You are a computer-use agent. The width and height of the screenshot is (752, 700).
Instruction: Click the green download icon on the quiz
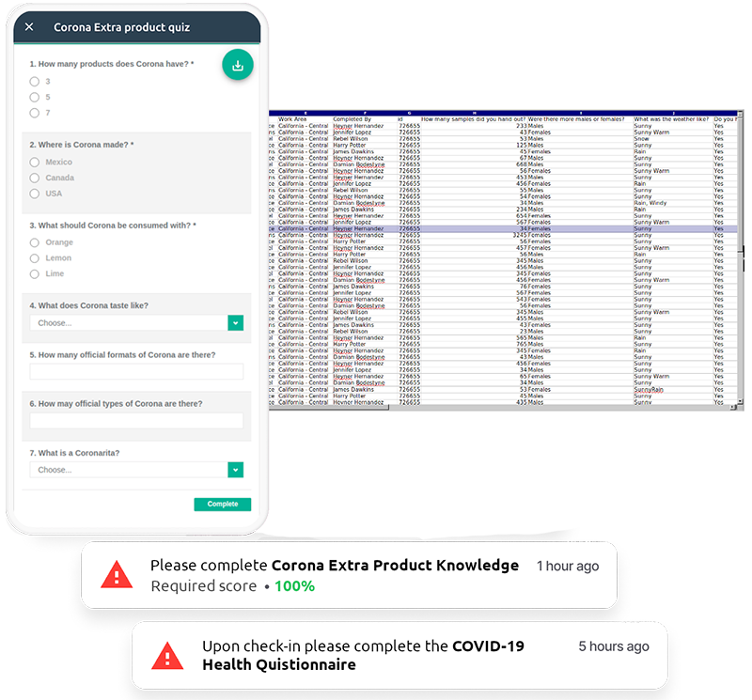coord(237,64)
